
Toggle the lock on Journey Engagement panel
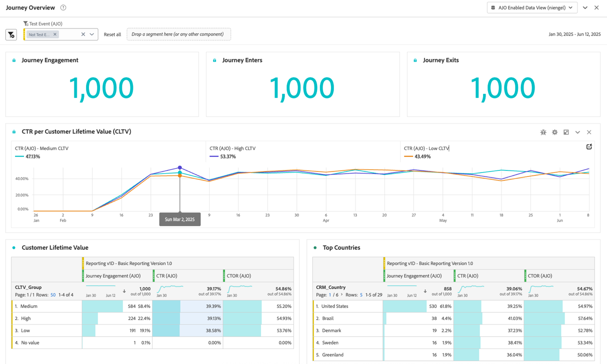point(15,60)
